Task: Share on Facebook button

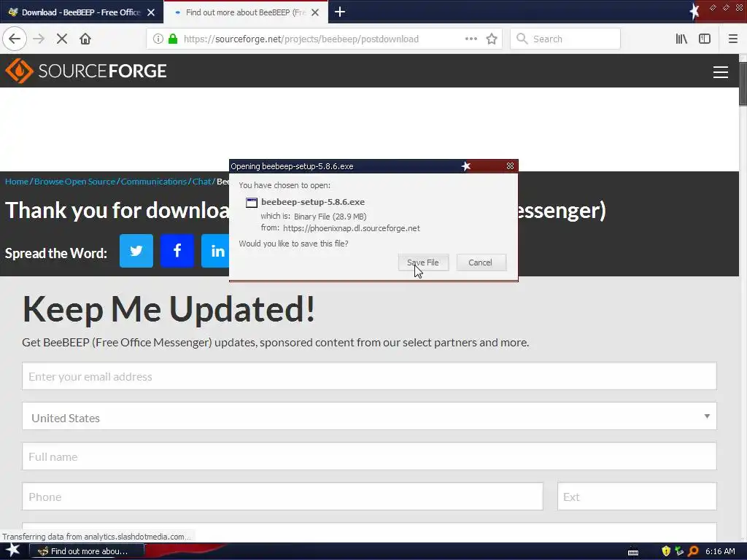Action: [177, 251]
